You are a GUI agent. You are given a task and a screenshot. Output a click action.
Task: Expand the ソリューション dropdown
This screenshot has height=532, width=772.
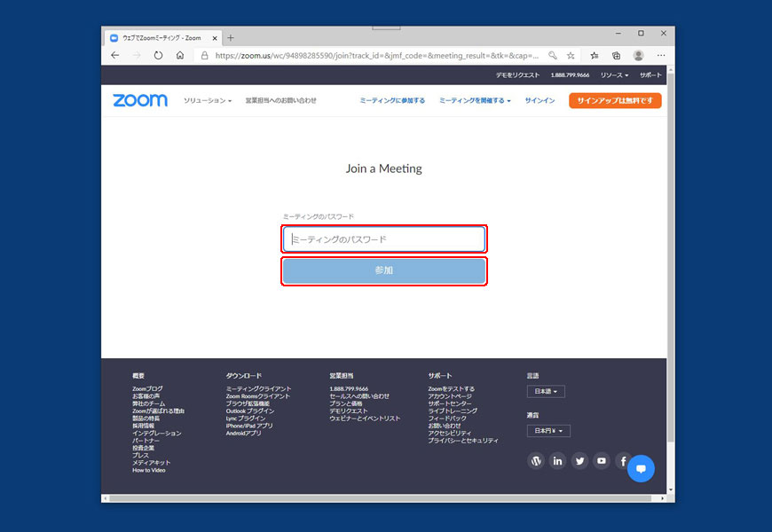208,100
